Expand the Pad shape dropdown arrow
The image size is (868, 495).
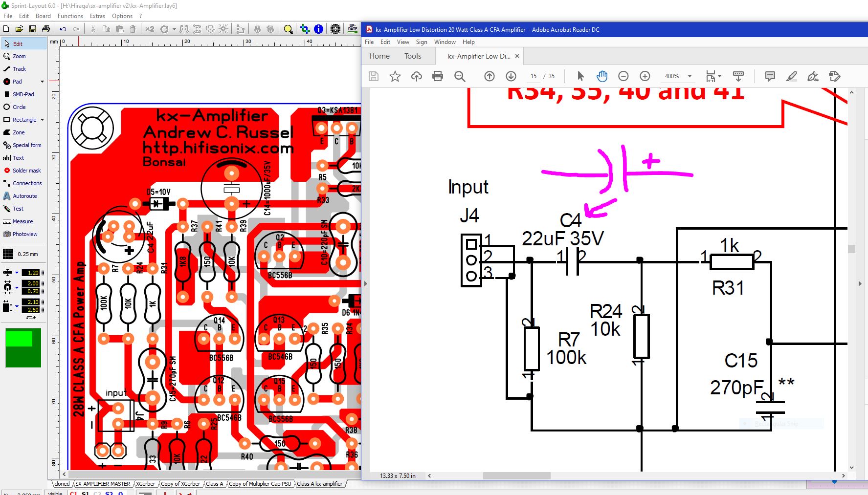pos(42,82)
